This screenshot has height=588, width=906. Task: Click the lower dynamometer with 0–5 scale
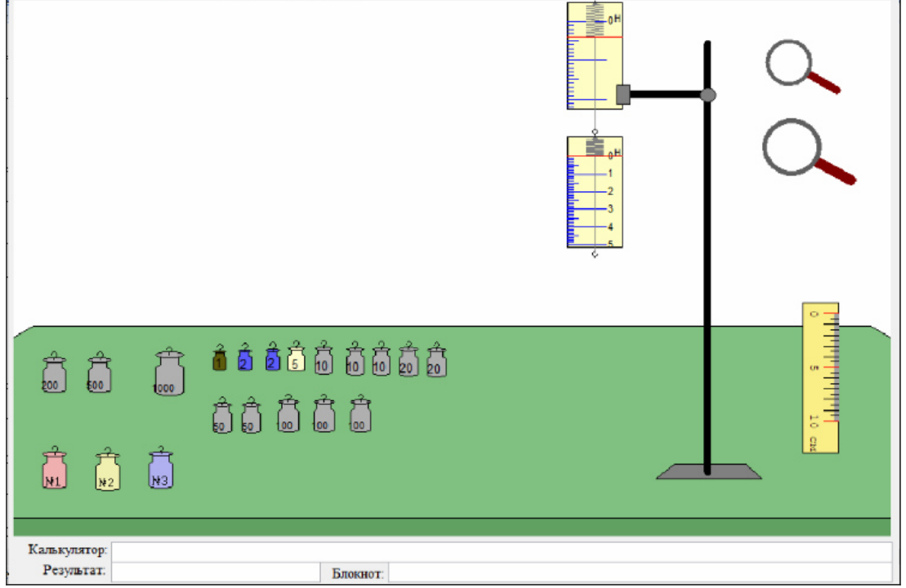pyautogui.click(x=595, y=192)
